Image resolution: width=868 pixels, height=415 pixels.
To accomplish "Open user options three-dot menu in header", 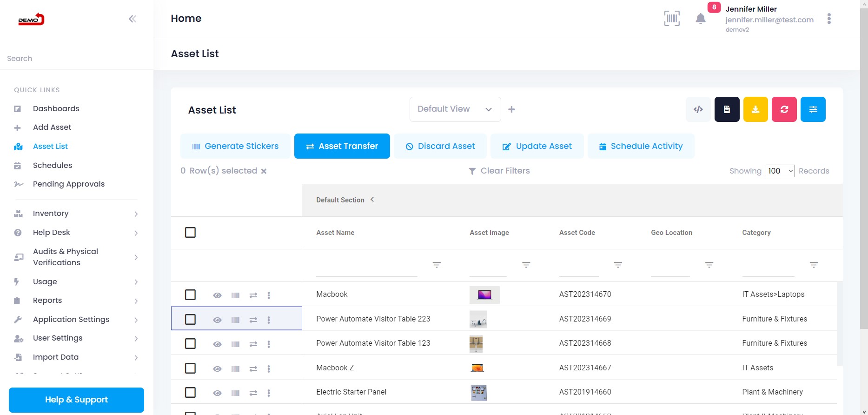I will (829, 19).
